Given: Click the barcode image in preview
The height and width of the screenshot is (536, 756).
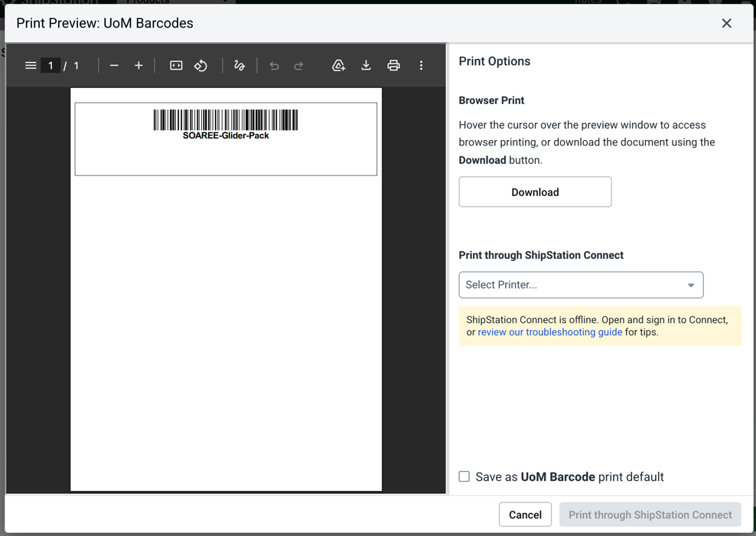Looking at the screenshot, I should pyautogui.click(x=226, y=119).
